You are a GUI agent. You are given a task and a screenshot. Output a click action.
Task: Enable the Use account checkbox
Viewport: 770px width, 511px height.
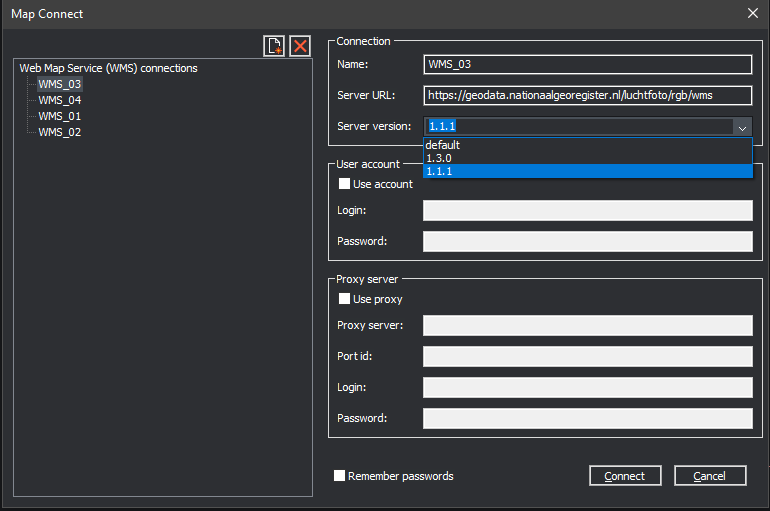pyautogui.click(x=345, y=184)
